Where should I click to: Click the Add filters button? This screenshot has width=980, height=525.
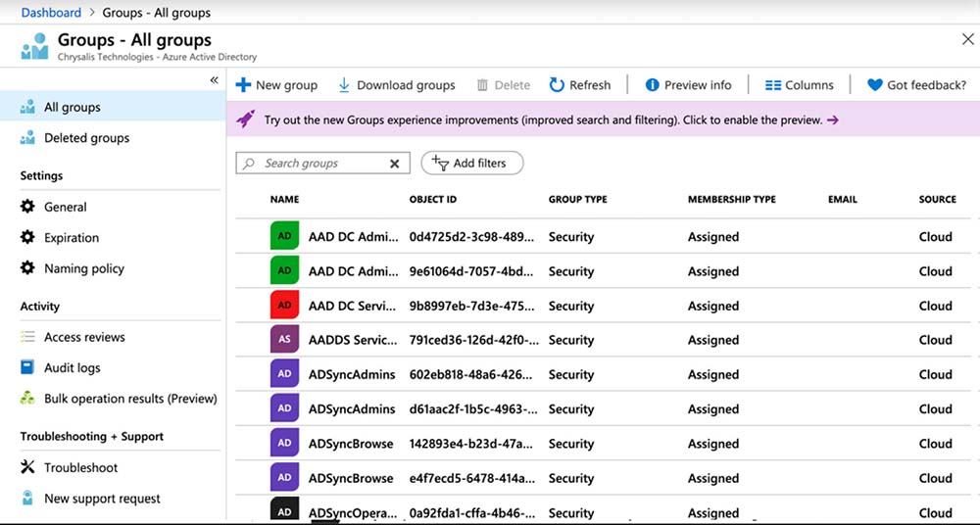(x=471, y=164)
